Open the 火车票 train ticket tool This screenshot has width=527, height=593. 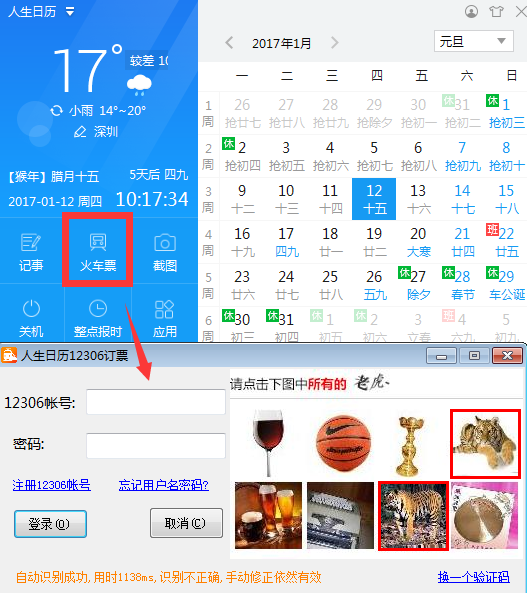pos(98,251)
